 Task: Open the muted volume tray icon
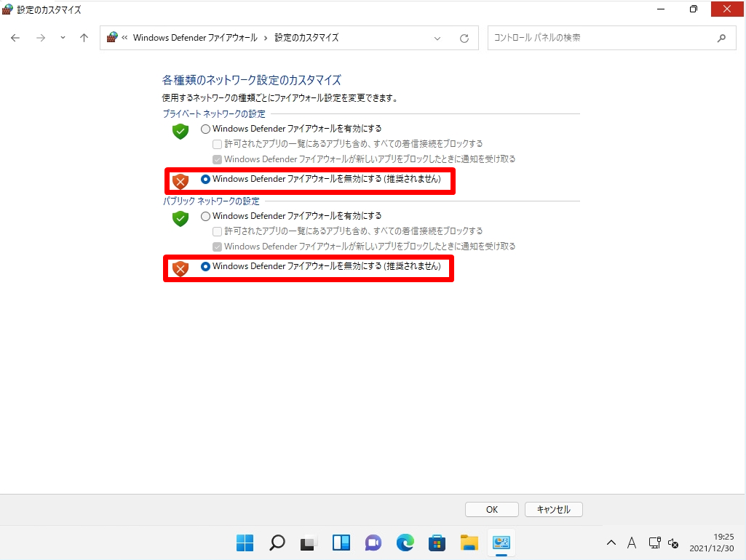673,543
